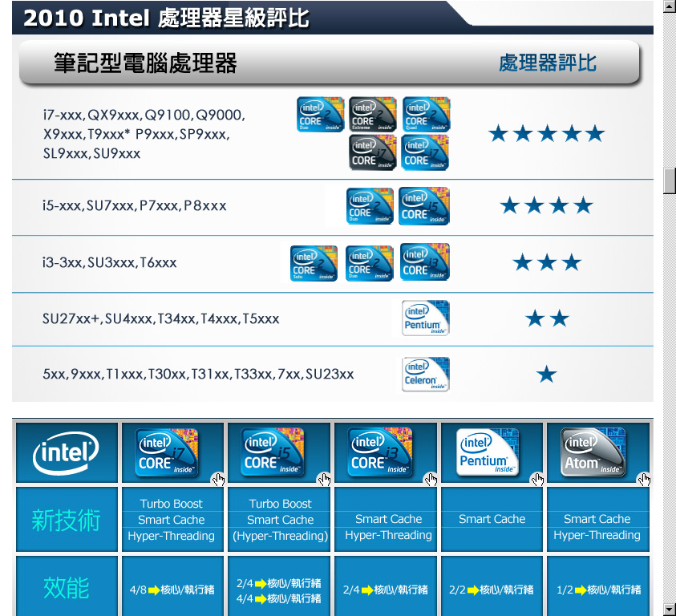This screenshot has width=676, height=616.
Task: Click the 'X9xxx, T9xxx* P9xxx, SP9xxx,' text line
Action: (x=136, y=135)
